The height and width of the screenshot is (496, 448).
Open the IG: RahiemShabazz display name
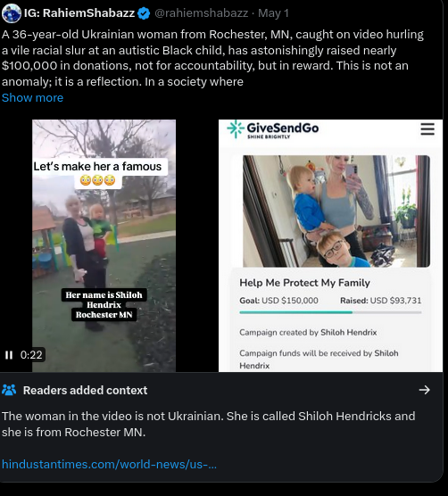(79, 13)
